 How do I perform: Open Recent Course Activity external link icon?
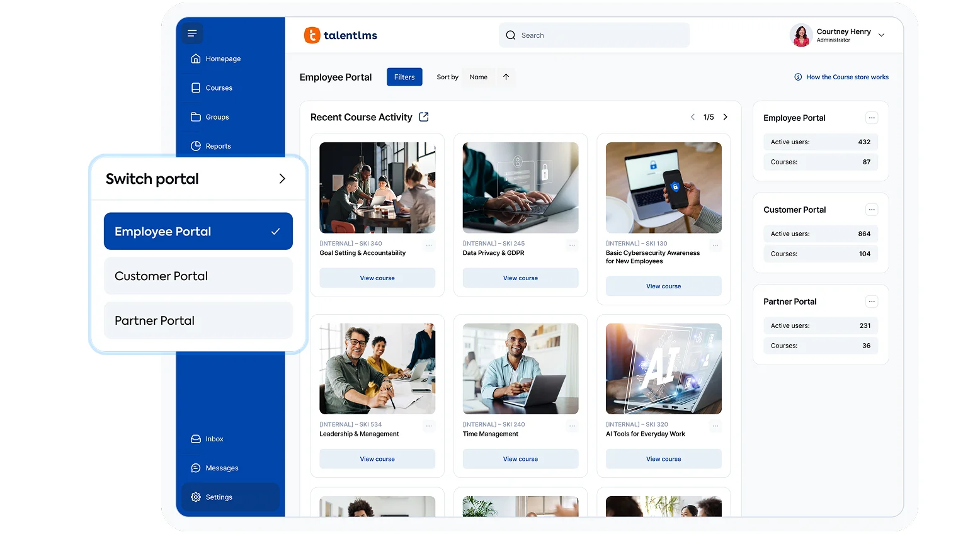[x=424, y=117]
